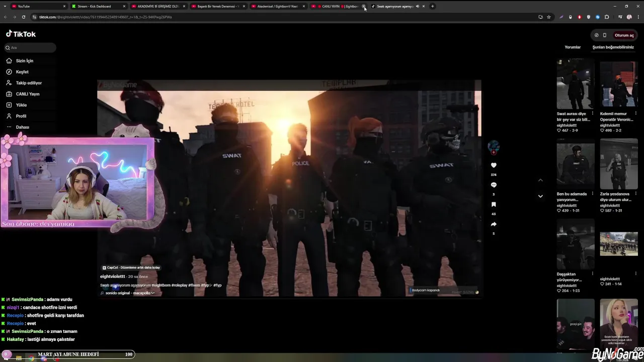Switch to the Yorumlar tab

573,47
